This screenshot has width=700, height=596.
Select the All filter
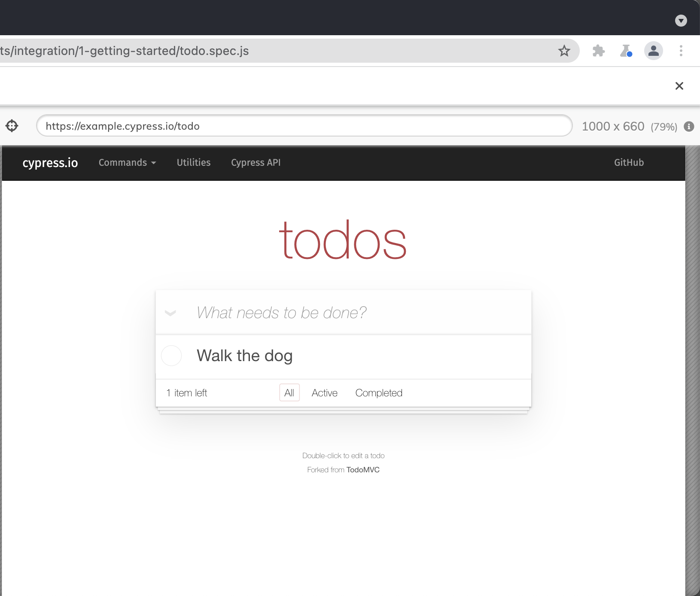pyautogui.click(x=289, y=393)
